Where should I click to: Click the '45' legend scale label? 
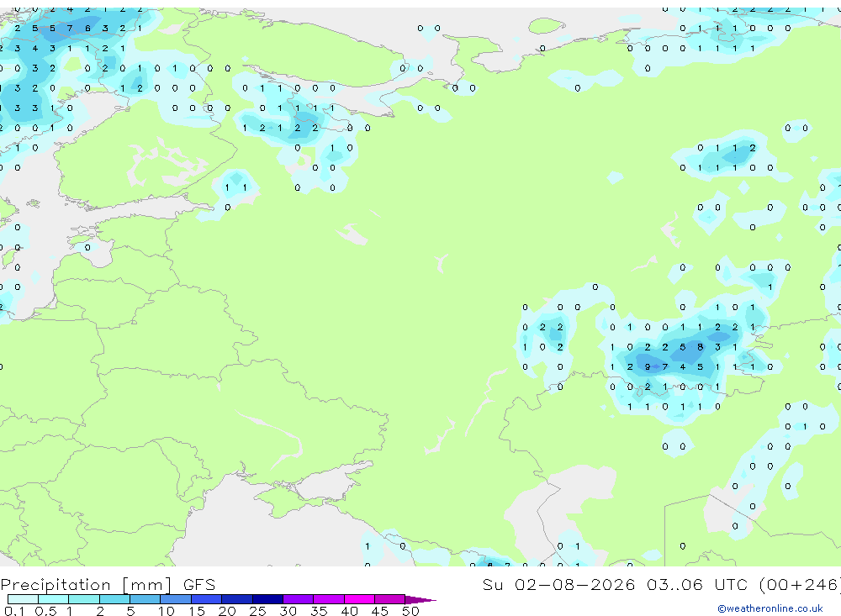(380, 611)
